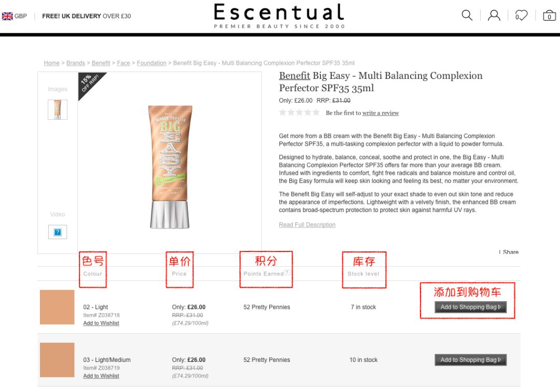560x392 pixels.
Task: Click the Points Earned help icon
Action: click(287, 273)
